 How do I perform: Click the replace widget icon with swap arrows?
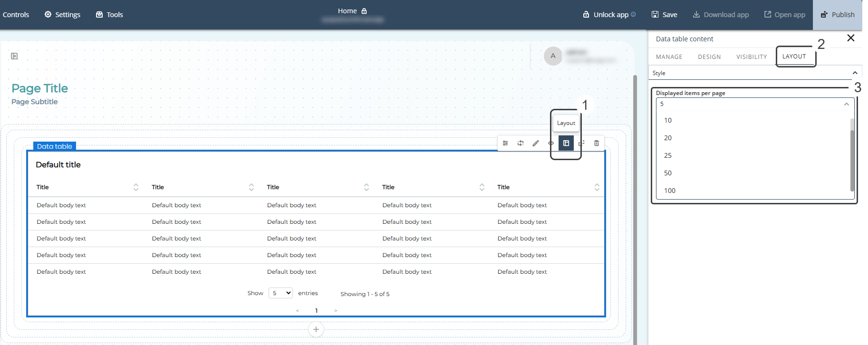click(x=521, y=143)
